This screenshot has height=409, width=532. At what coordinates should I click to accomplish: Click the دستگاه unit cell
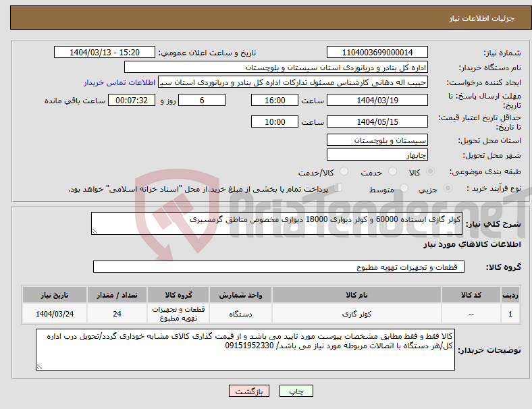point(240,314)
